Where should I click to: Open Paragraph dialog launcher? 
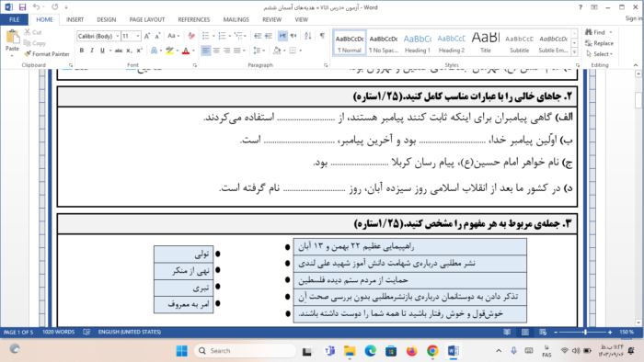pos(326,65)
